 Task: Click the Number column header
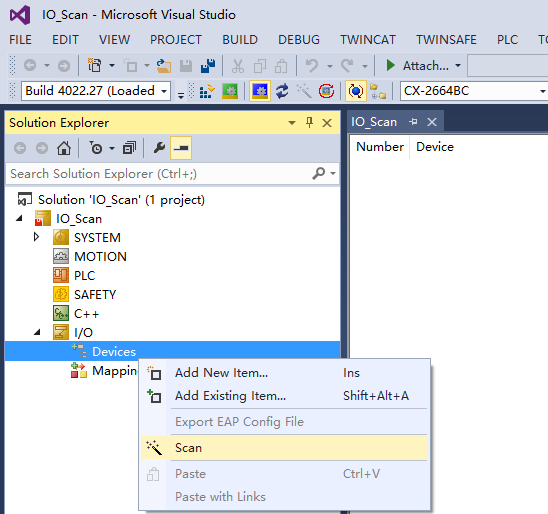(x=380, y=147)
